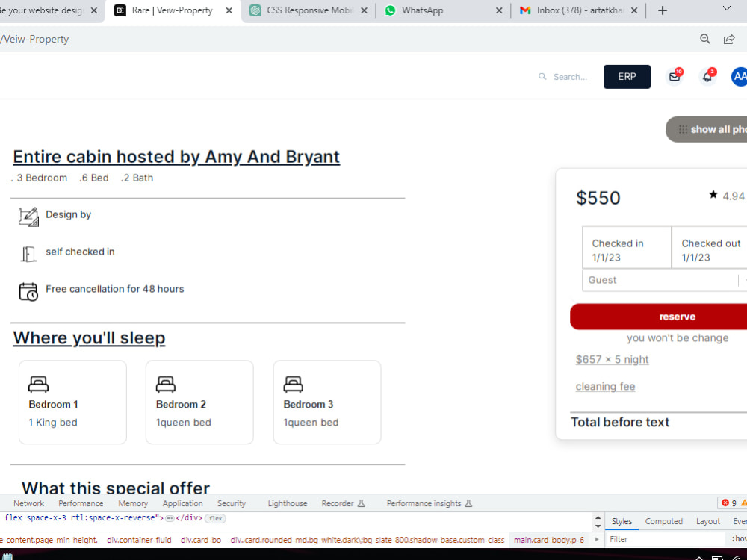The height and width of the screenshot is (560, 747).
Task: Click the Performance insights flask icon
Action: point(469,503)
